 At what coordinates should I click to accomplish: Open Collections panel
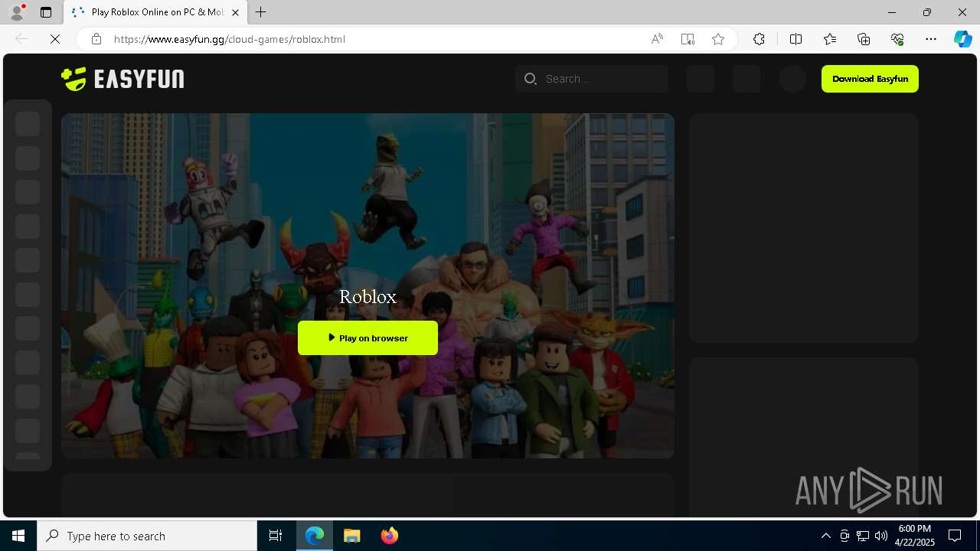click(864, 39)
